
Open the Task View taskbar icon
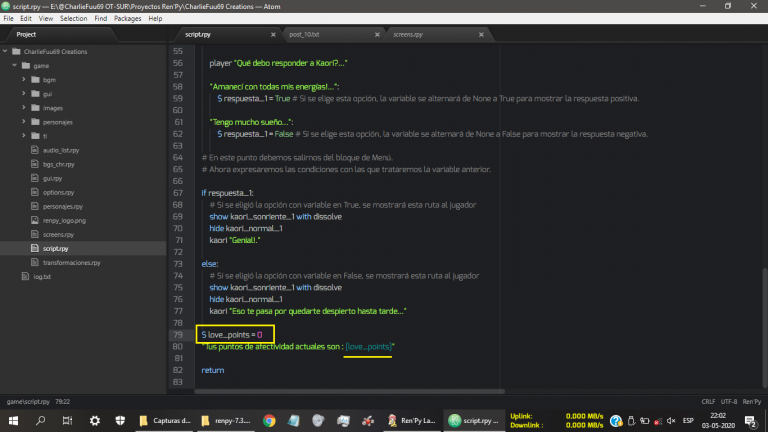(x=67, y=420)
